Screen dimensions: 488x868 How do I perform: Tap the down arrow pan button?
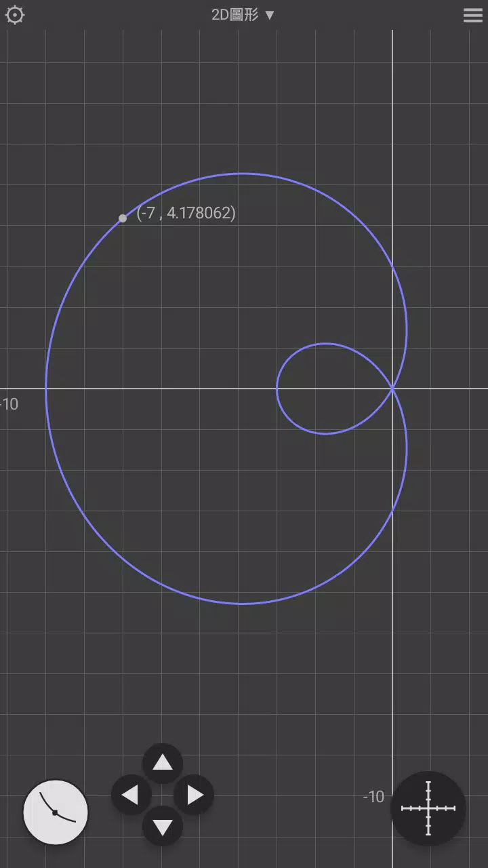pos(163,827)
